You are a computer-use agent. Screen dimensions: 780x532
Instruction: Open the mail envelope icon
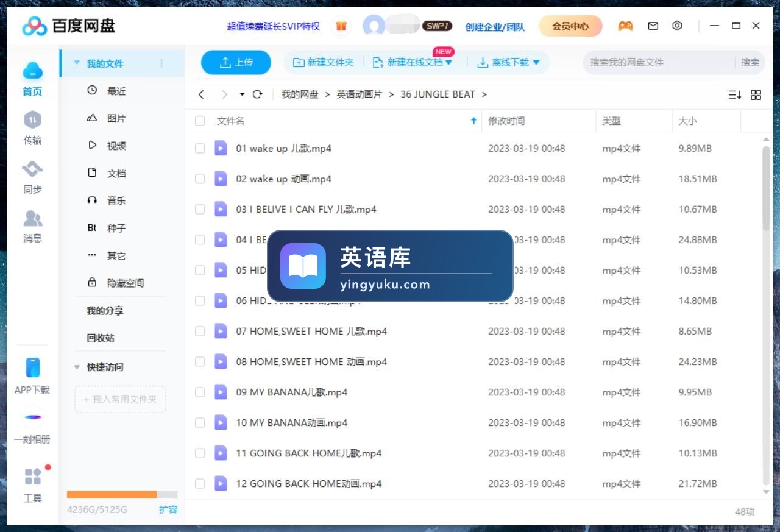coord(653,26)
